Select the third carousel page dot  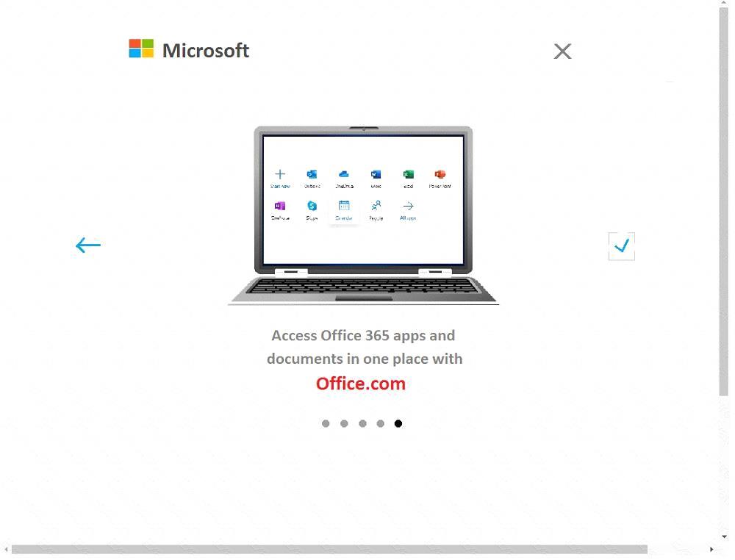click(x=362, y=423)
